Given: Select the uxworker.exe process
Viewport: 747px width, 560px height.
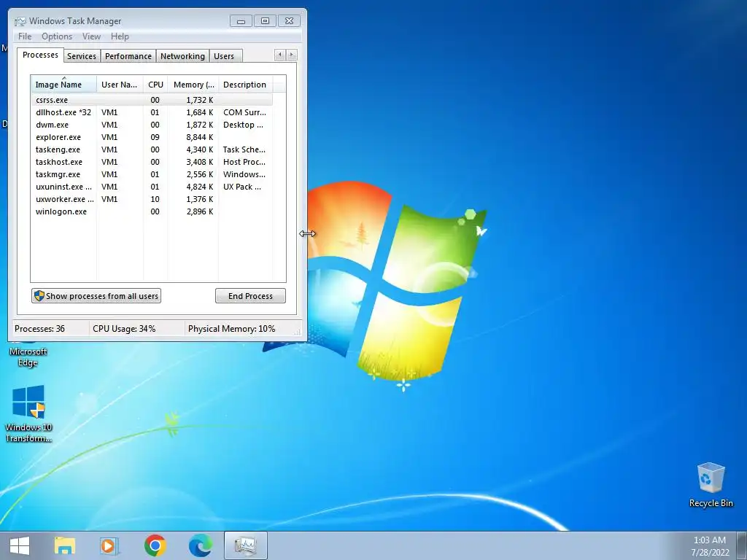Looking at the screenshot, I should tap(152, 199).
